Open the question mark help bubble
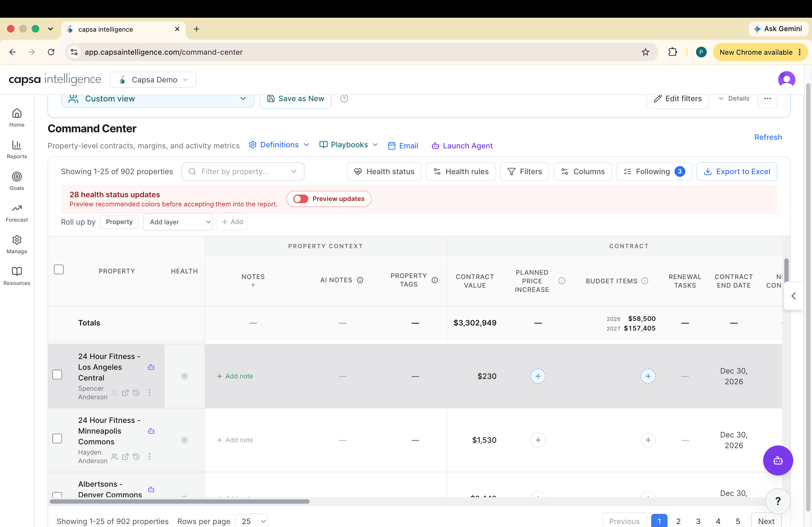812x527 pixels. point(778,501)
